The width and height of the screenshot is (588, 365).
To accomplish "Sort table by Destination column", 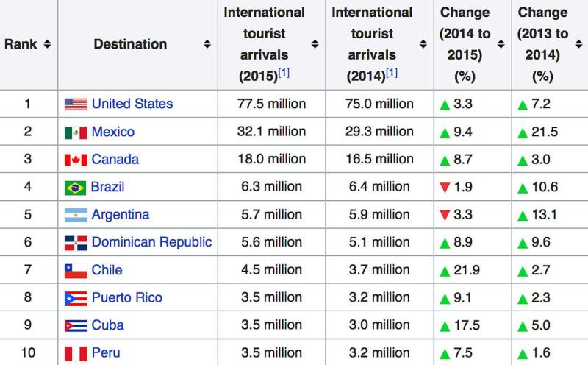I will click(207, 45).
